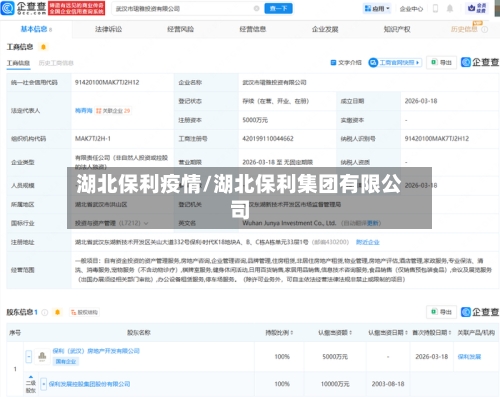
Task: Switch to 企业发展 tab
Action: 325,29
